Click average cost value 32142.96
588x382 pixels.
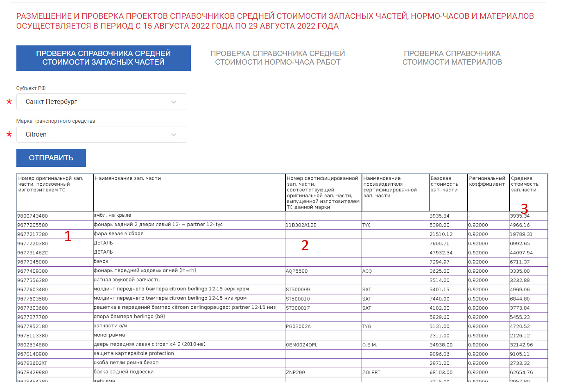(521, 345)
